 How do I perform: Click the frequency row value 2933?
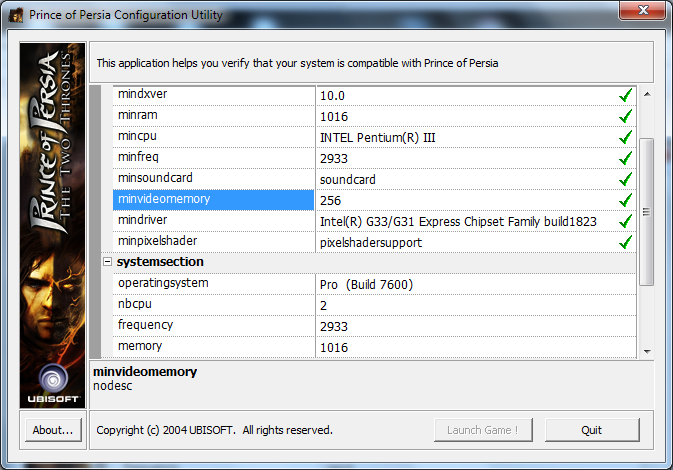click(334, 327)
